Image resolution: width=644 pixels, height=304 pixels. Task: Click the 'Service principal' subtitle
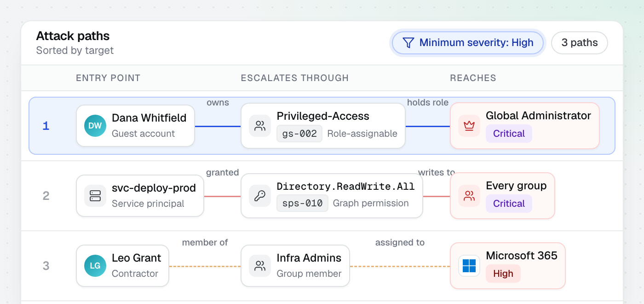click(x=148, y=204)
